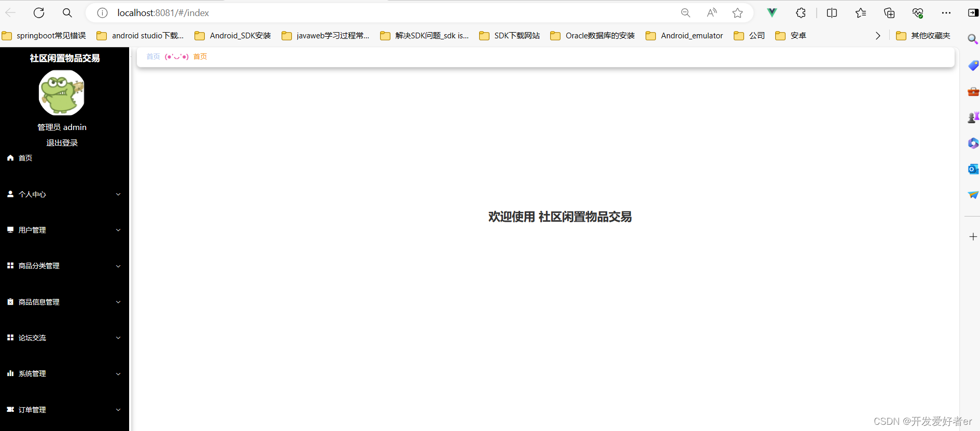The height and width of the screenshot is (431, 980).
Task: Open 用户管理 menu item
Action: [64, 230]
